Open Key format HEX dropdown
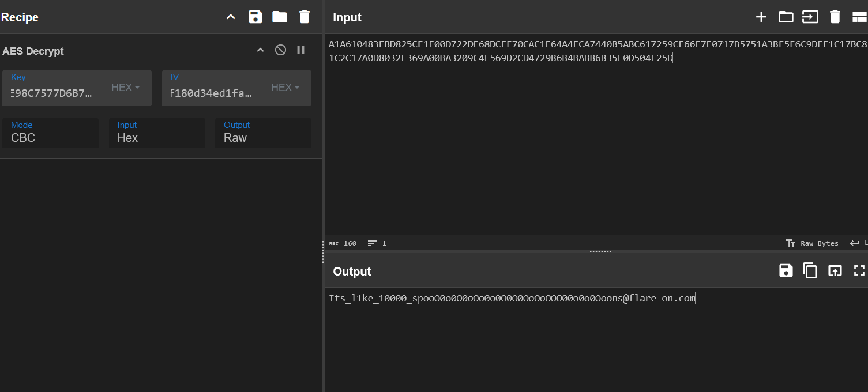The image size is (868, 392). 126,88
